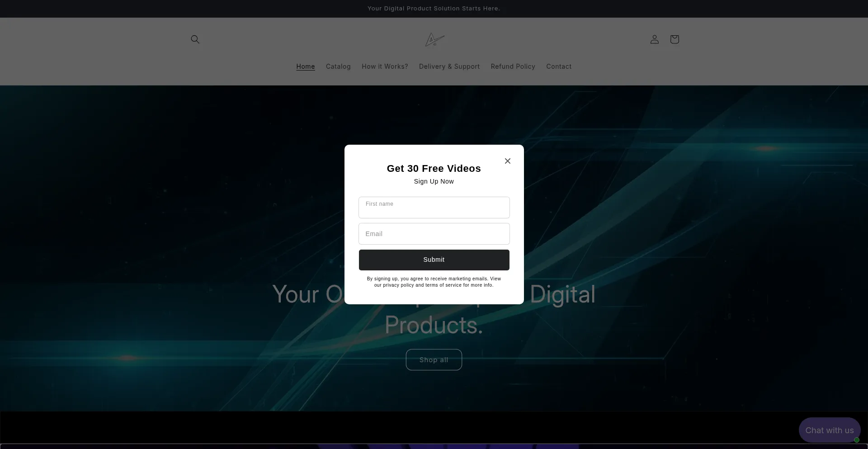Open the Chat with us widget
This screenshot has width=868, height=449.
point(829,430)
